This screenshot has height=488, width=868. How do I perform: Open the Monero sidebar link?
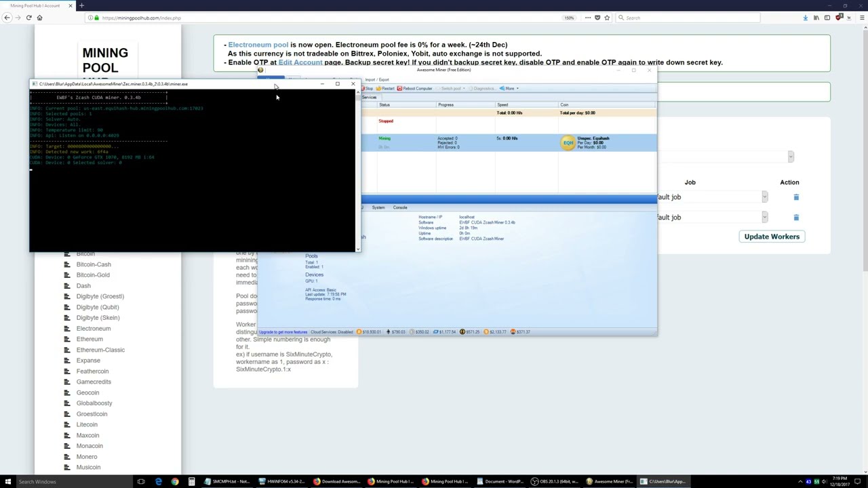click(x=87, y=457)
